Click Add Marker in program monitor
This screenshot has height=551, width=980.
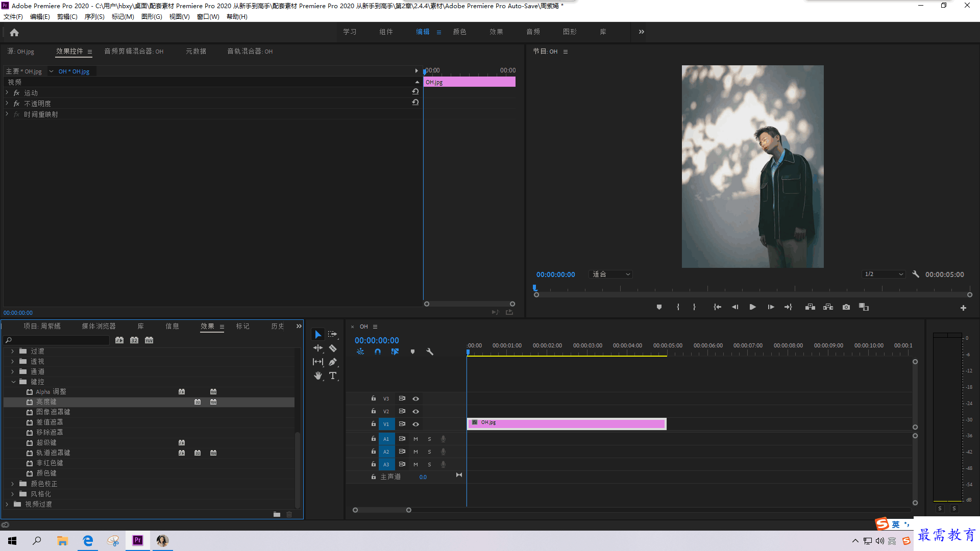pos(659,307)
